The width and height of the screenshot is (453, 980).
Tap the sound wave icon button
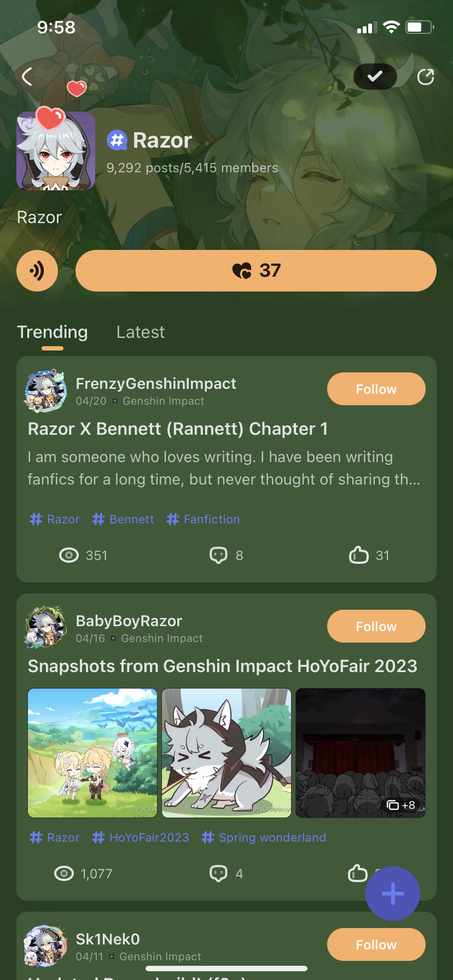pyautogui.click(x=37, y=271)
